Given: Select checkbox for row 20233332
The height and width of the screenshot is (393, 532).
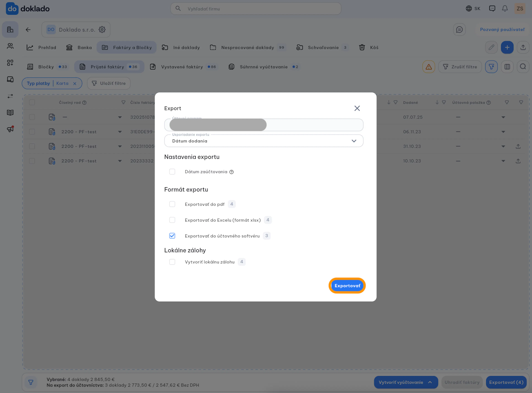Looking at the screenshot, I should point(32,161).
